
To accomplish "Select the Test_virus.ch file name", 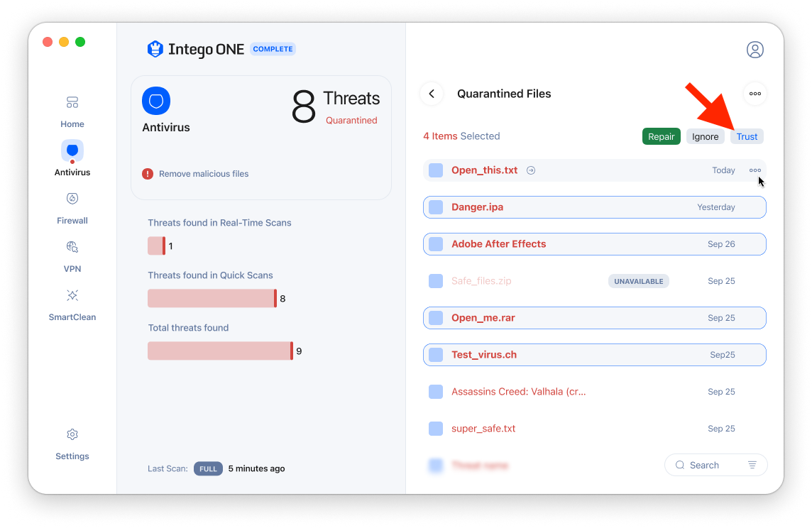I will click(x=484, y=355).
